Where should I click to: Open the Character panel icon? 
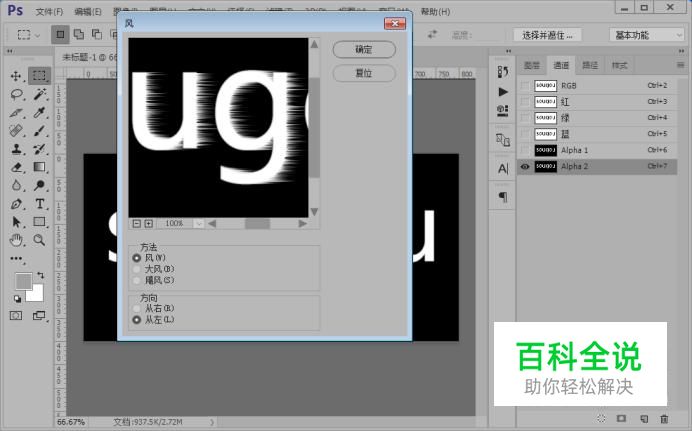[x=503, y=169]
